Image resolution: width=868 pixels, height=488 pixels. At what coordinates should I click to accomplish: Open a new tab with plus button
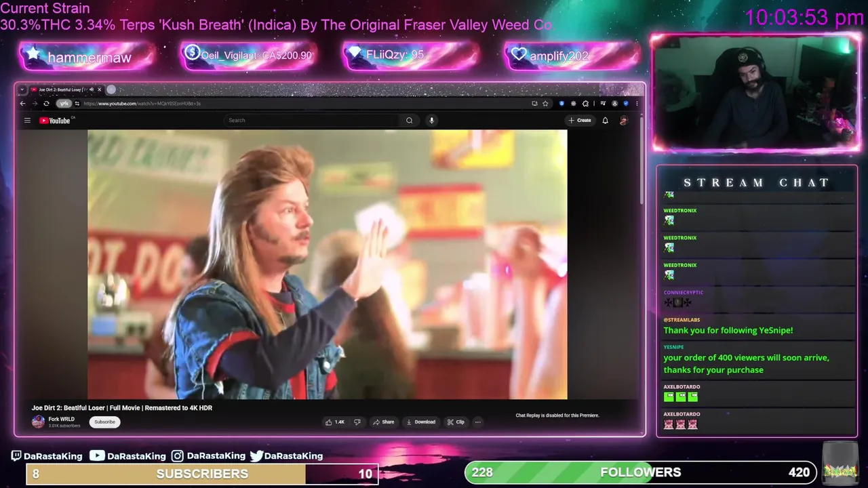[x=111, y=89]
